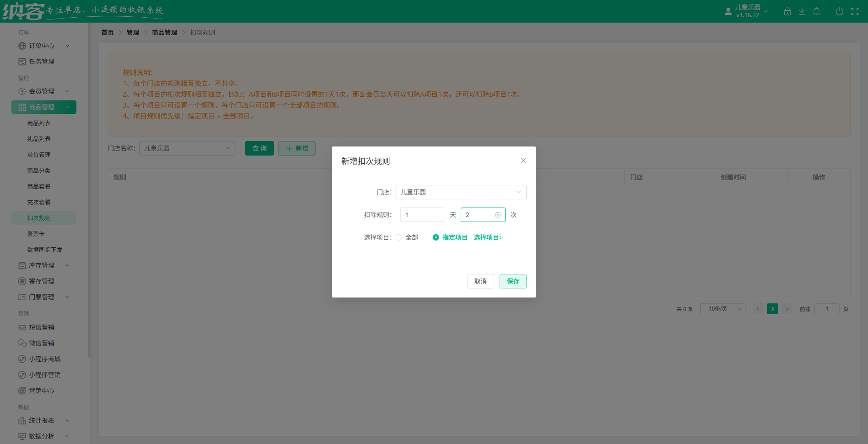Select the 指定项目 radio option
The width and height of the screenshot is (868, 444).
[x=435, y=237]
